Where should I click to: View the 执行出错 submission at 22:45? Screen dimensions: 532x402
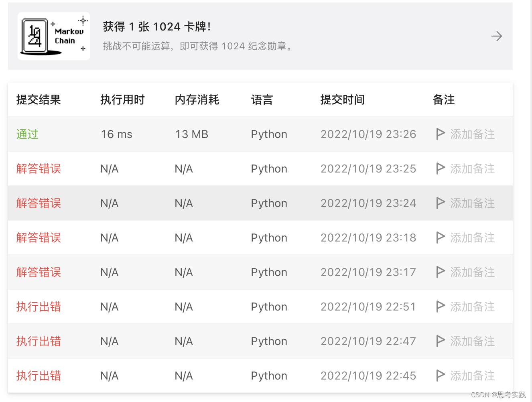pyautogui.click(x=38, y=376)
